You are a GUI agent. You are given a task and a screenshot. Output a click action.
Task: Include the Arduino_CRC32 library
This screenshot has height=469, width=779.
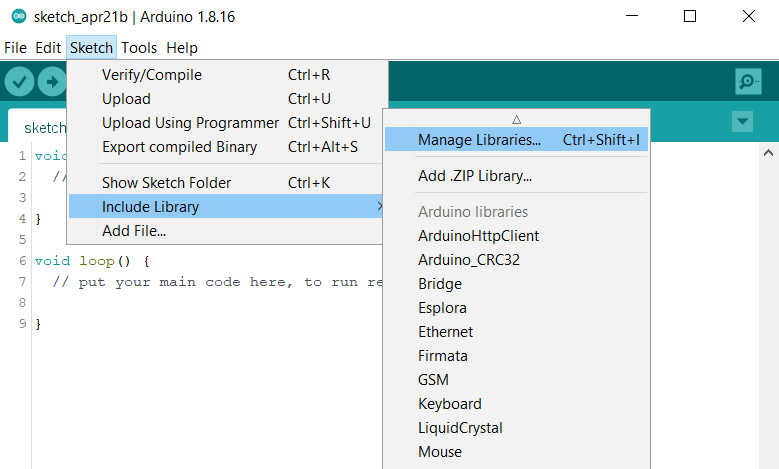point(516,260)
